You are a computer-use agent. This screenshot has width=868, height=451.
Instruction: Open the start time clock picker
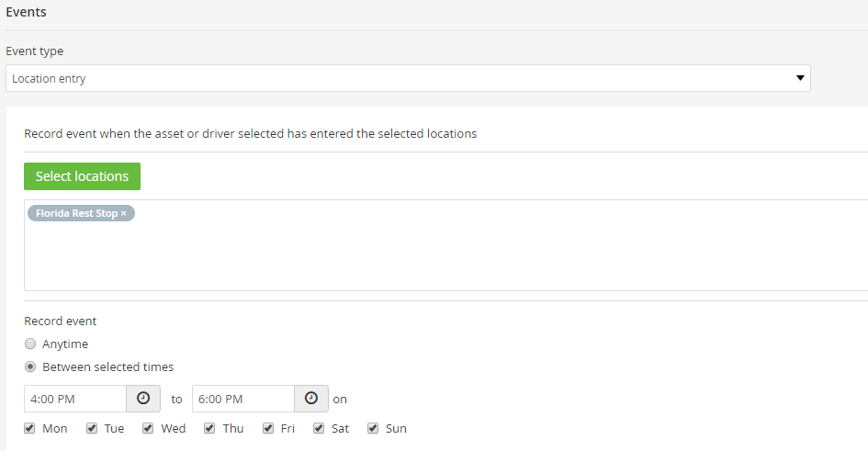coord(143,399)
